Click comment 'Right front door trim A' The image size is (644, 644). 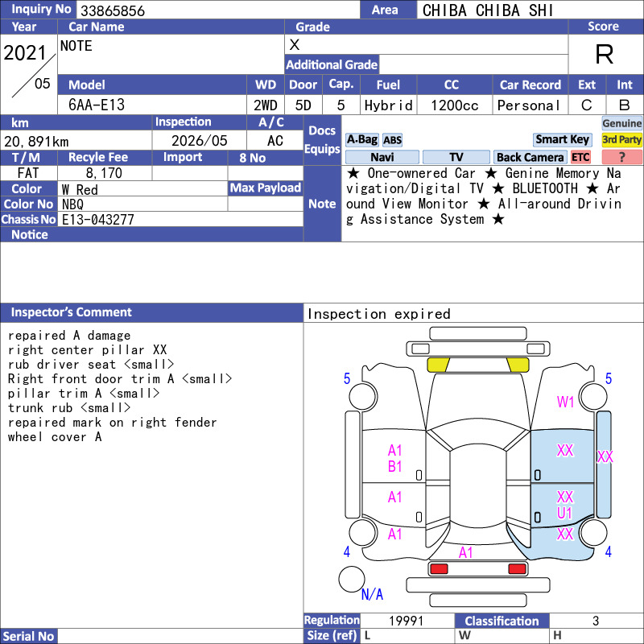tap(91, 378)
